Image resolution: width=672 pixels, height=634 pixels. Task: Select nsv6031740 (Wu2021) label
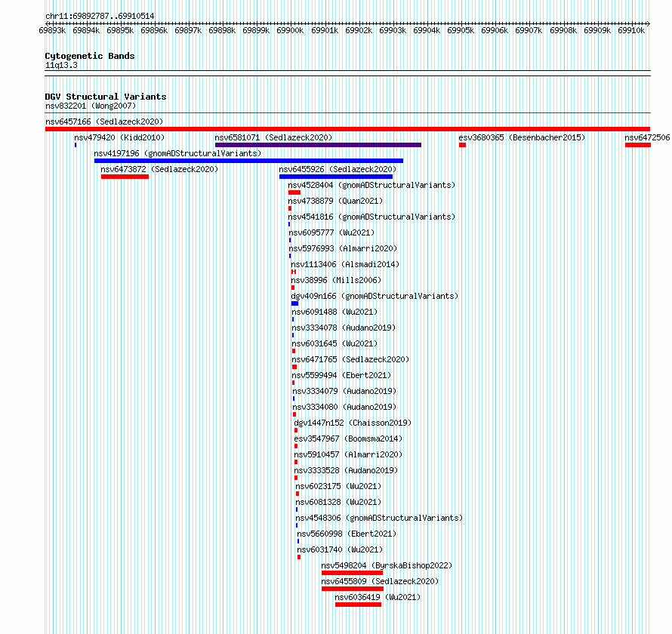(340, 549)
